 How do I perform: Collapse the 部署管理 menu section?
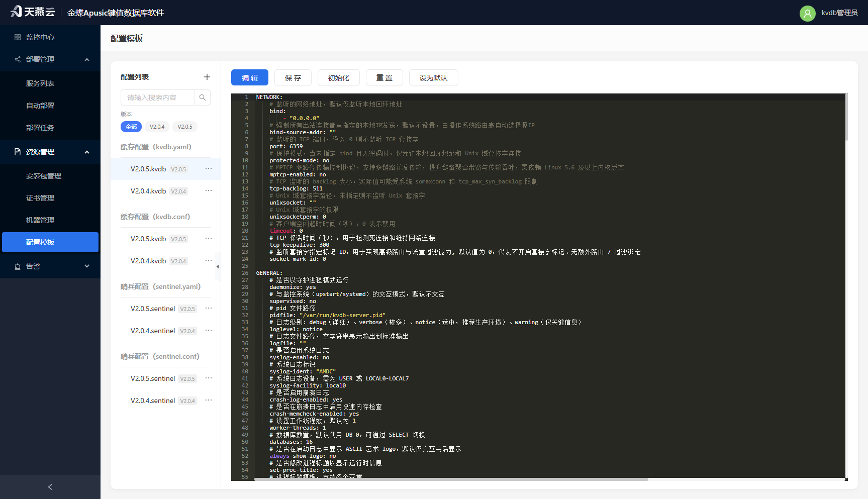coord(87,59)
